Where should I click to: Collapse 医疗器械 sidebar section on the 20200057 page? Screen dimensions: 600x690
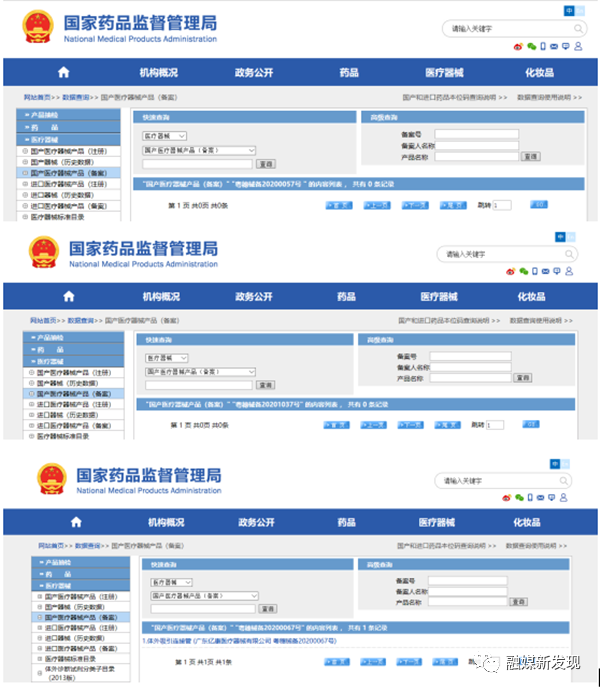tap(68, 140)
